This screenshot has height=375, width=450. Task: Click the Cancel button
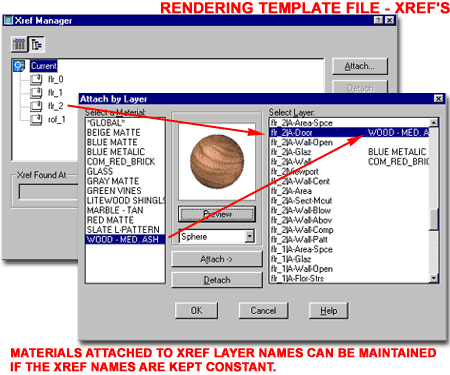(263, 310)
